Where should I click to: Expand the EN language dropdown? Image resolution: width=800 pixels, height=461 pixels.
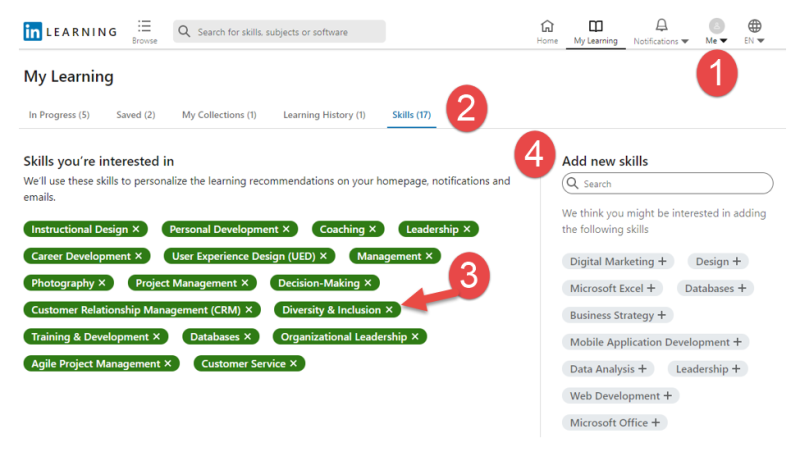(761, 42)
